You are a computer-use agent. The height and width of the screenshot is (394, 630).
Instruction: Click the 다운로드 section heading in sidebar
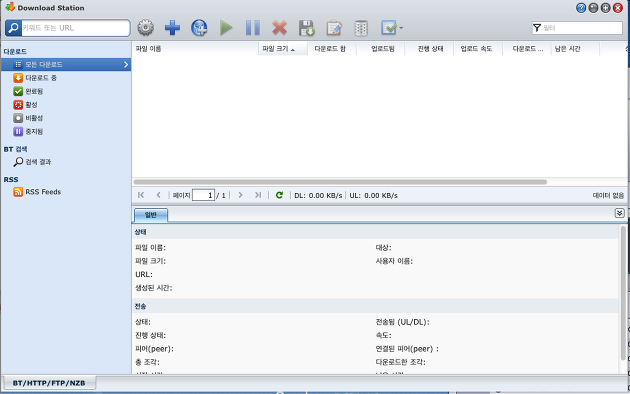point(15,51)
